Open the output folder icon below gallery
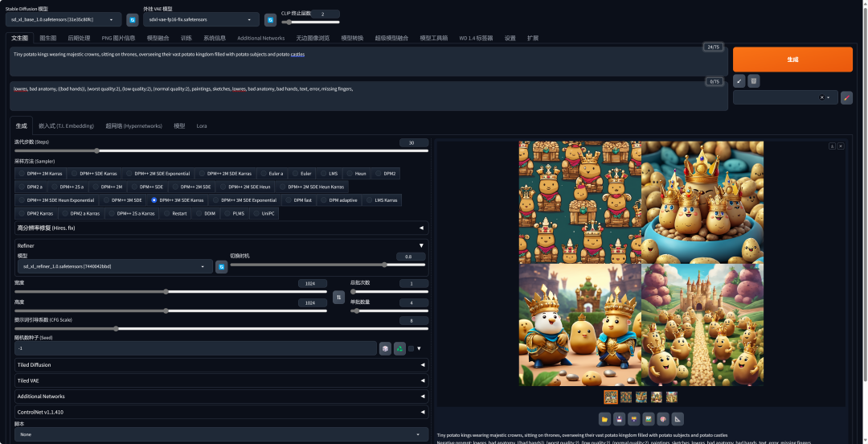 click(x=604, y=418)
